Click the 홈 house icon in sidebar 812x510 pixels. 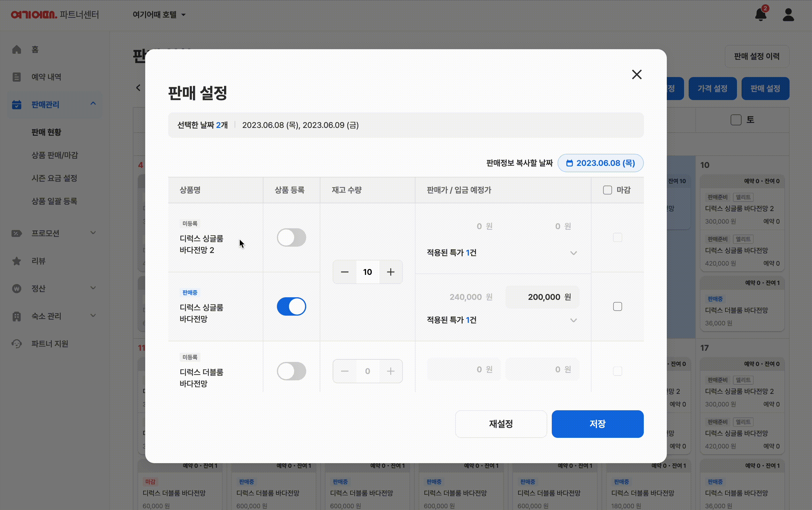point(16,49)
